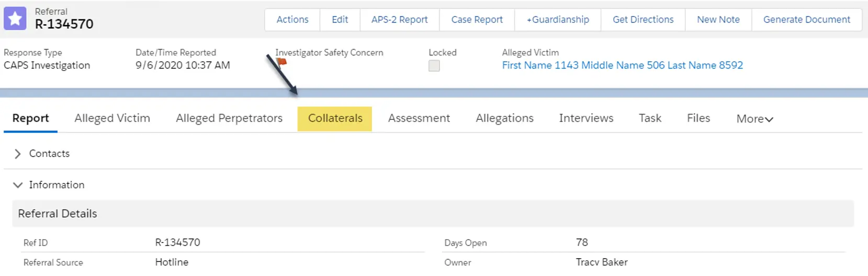Click the Edit button
This screenshot has width=868, height=276.
coord(340,19)
